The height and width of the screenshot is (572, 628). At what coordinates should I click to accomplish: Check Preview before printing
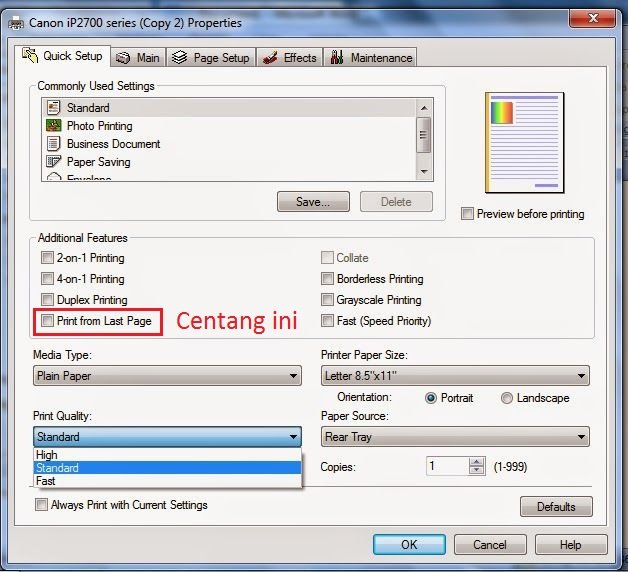[x=467, y=214]
